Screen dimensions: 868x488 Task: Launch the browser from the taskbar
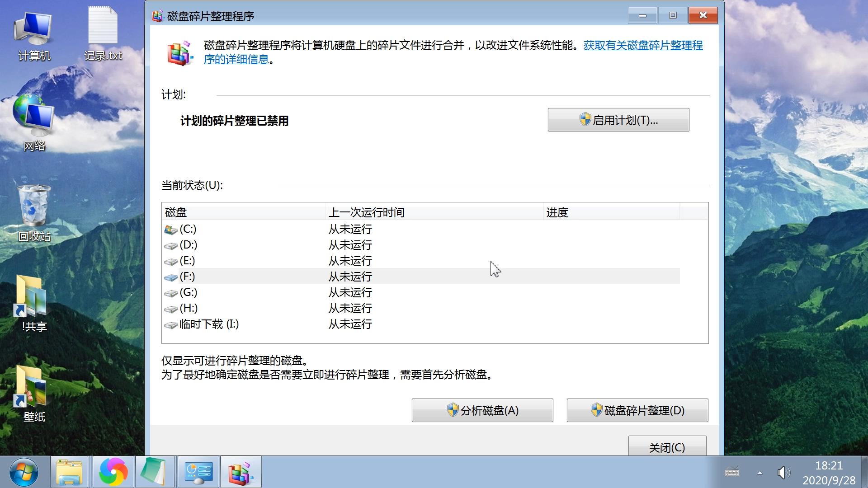click(112, 472)
